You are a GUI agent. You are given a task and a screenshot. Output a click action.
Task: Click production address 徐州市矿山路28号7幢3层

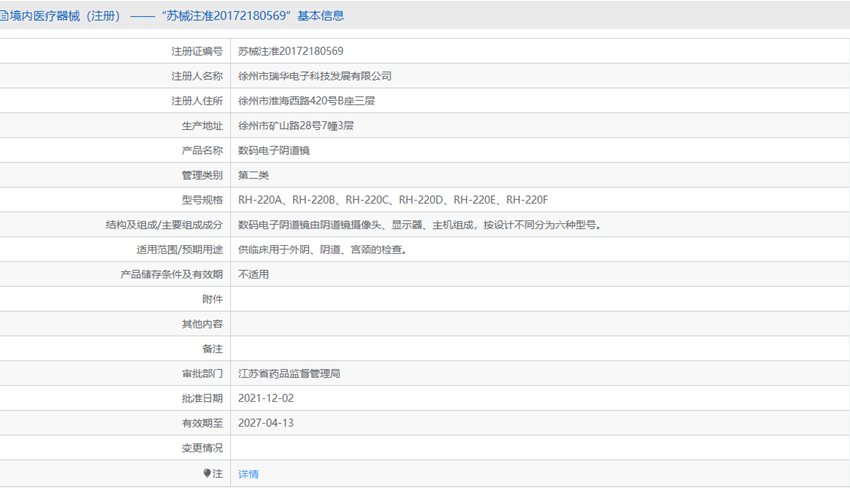(296, 126)
